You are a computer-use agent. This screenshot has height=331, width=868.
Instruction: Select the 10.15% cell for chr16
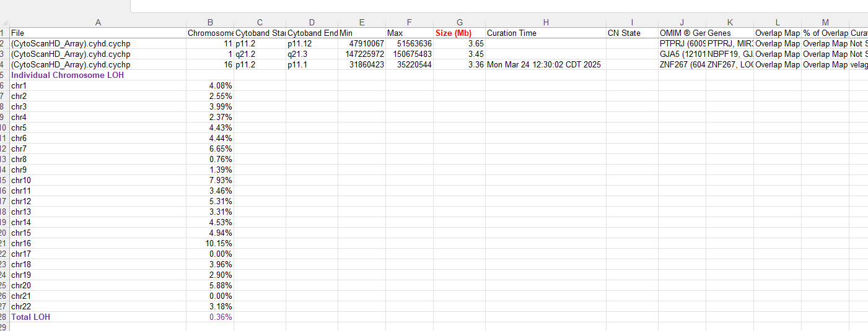(210, 243)
